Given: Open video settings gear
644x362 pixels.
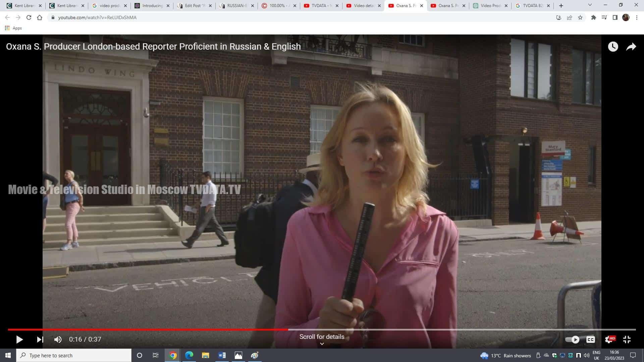Looking at the screenshot, I should [x=609, y=340].
